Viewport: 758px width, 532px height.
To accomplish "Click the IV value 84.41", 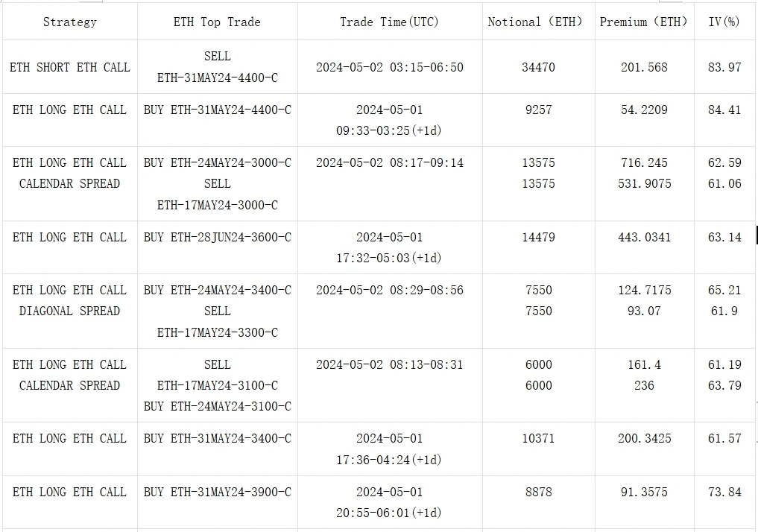I will tap(724, 110).
